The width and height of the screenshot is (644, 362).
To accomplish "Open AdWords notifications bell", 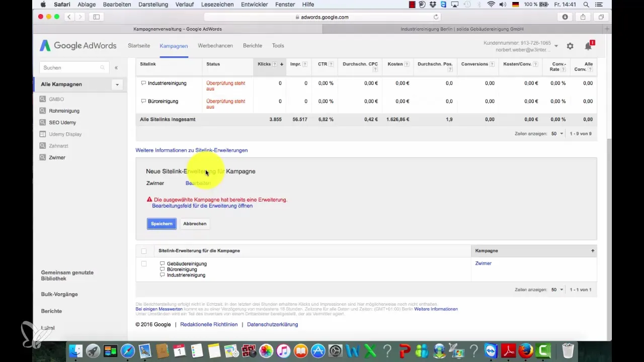I will [588, 46].
